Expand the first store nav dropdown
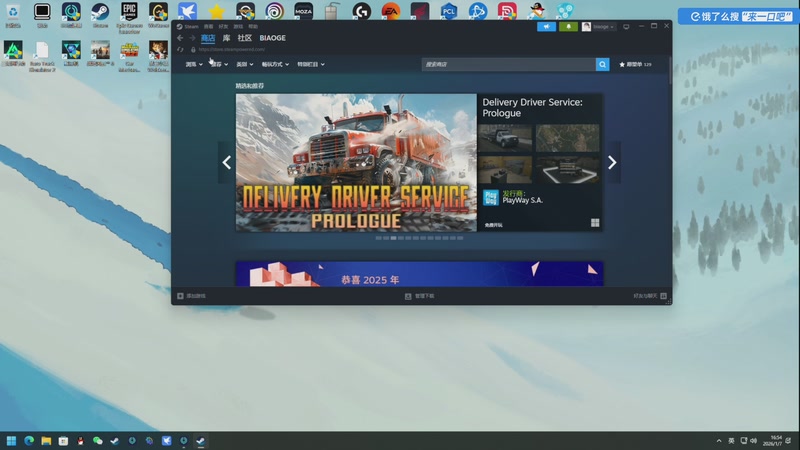 pyautogui.click(x=194, y=64)
